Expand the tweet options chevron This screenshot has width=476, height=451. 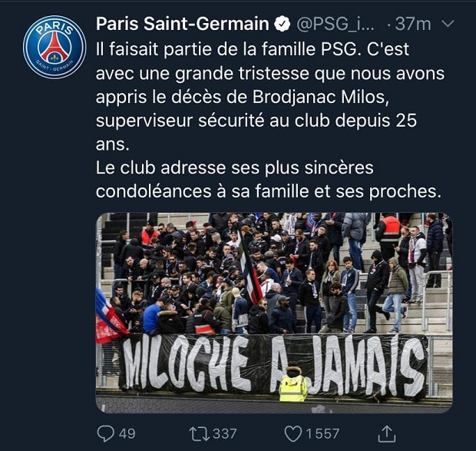tap(448, 24)
